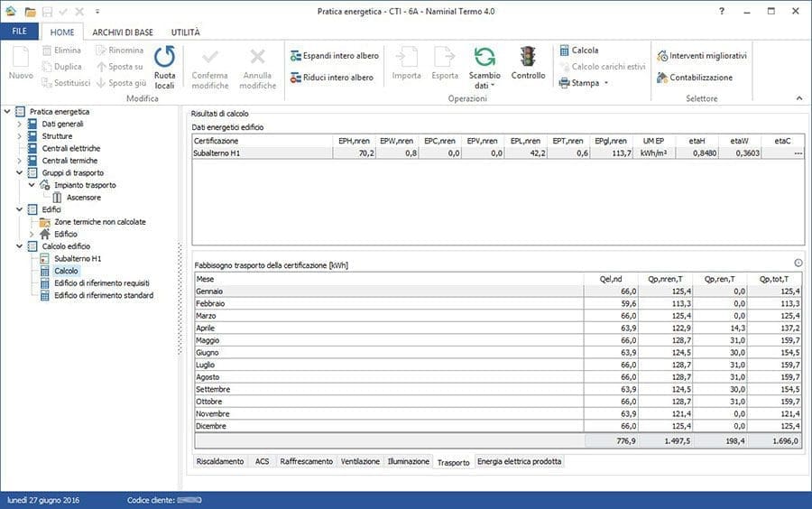Click the info icon above transport table
812x509 pixels.
pyautogui.click(x=798, y=263)
